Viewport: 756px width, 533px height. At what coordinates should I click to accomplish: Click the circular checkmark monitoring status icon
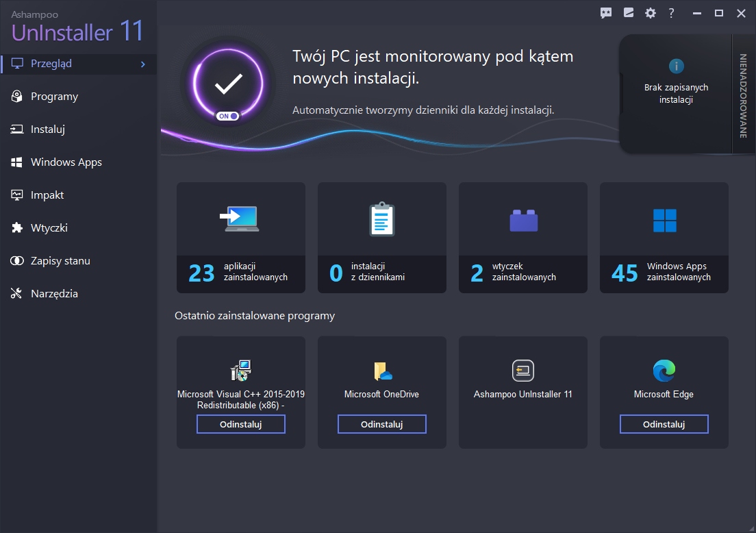(x=228, y=84)
